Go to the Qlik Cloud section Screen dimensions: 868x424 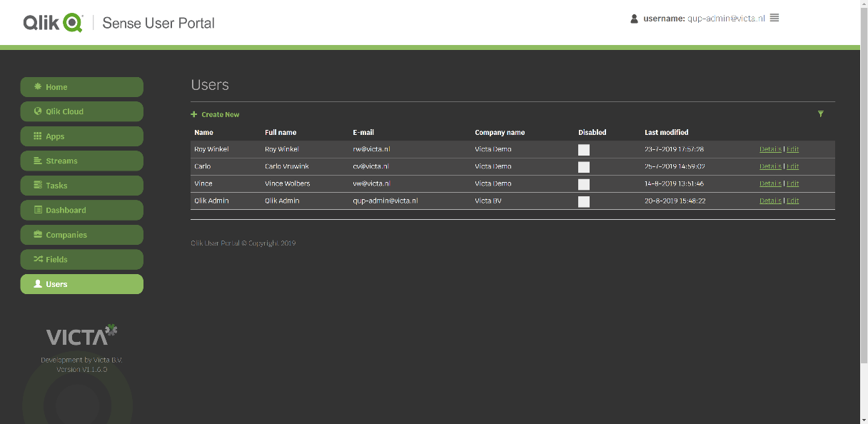coord(82,111)
